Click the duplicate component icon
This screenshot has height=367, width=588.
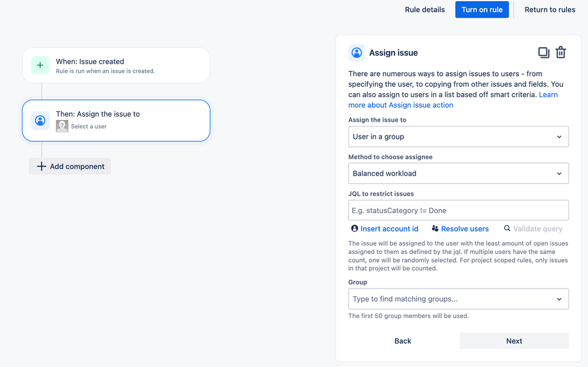point(543,52)
